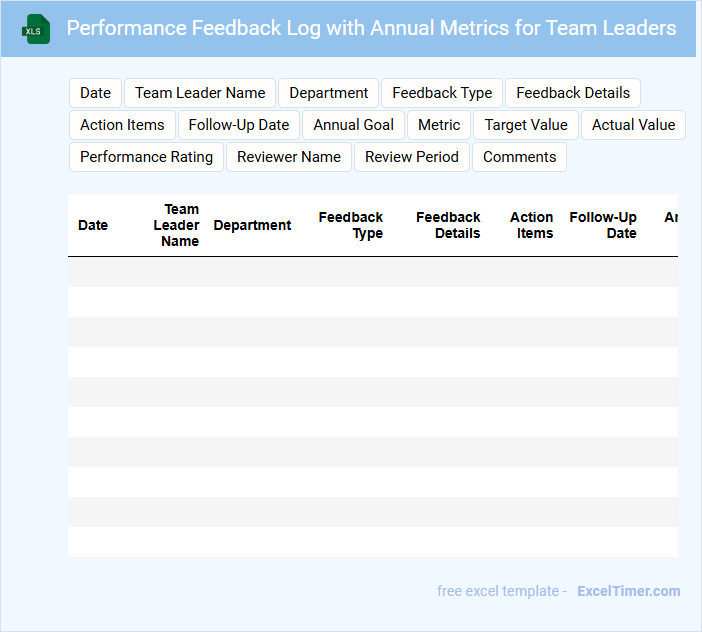Choose the Feedback Type tag
This screenshot has width=702, height=632.
coord(442,93)
